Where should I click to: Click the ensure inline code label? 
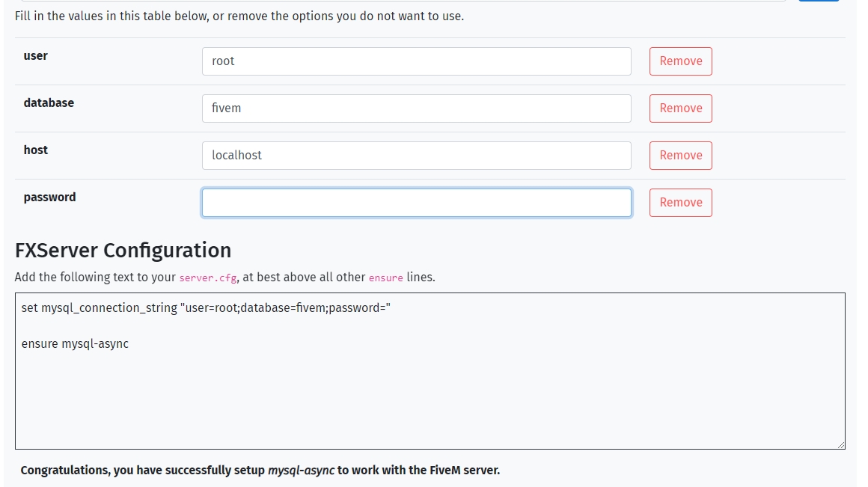pyautogui.click(x=385, y=278)
